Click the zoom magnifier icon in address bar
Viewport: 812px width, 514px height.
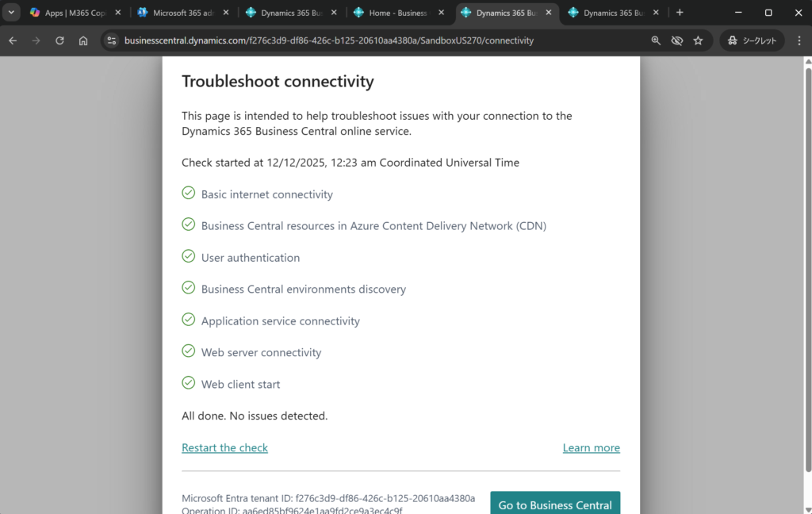[x=656, y=40]
